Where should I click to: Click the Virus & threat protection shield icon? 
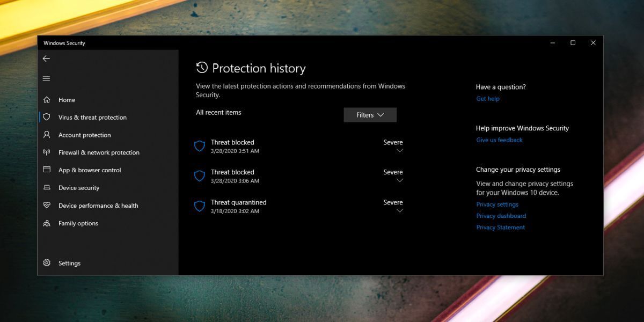tap(47, 117)
